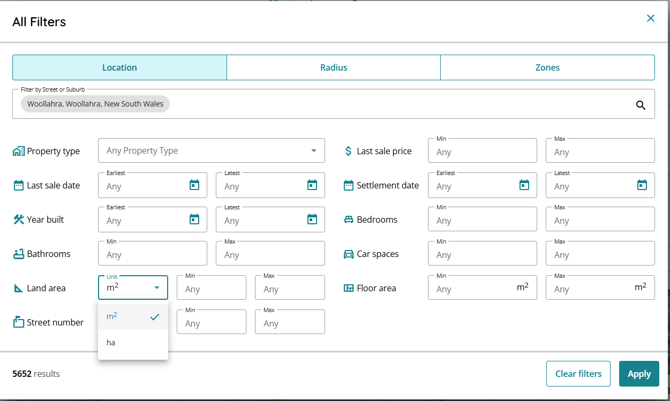The image size is (670, 401).
Task: Click the search magnifier icon in suburb field
Action: (641, 105)
